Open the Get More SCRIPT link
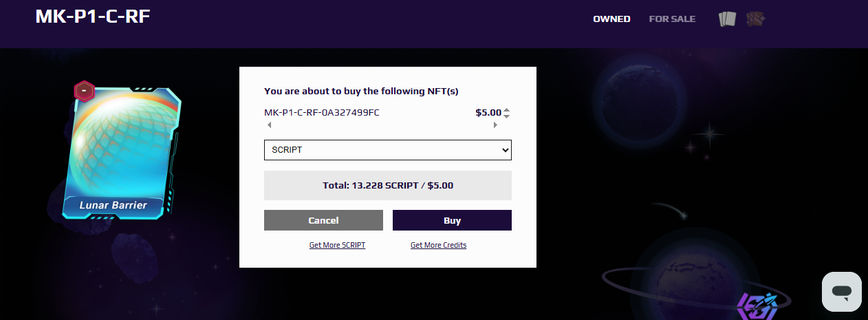The image size is (868, 320). click(x=337, y=245)
